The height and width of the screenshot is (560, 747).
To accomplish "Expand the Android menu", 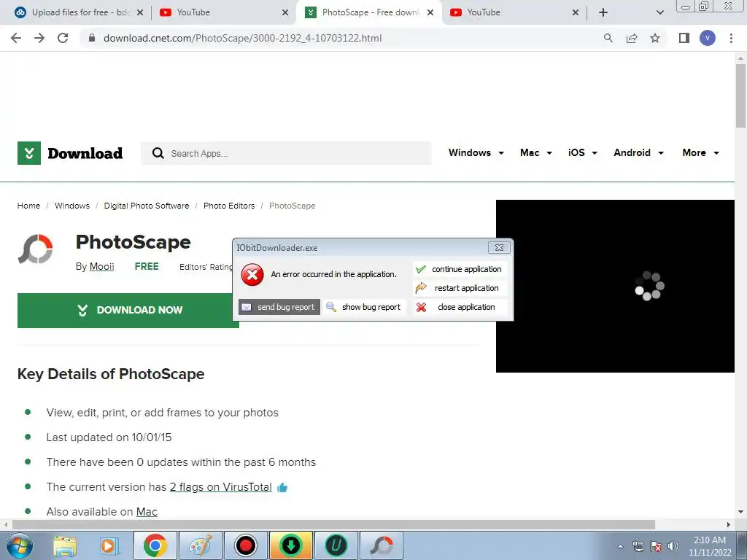I will (x=639, y=153).
